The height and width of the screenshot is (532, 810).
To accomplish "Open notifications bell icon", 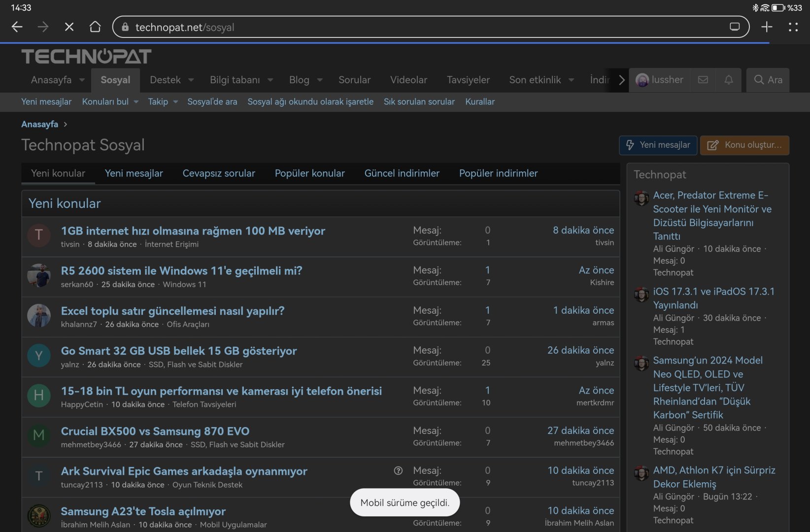I will 729,80.
